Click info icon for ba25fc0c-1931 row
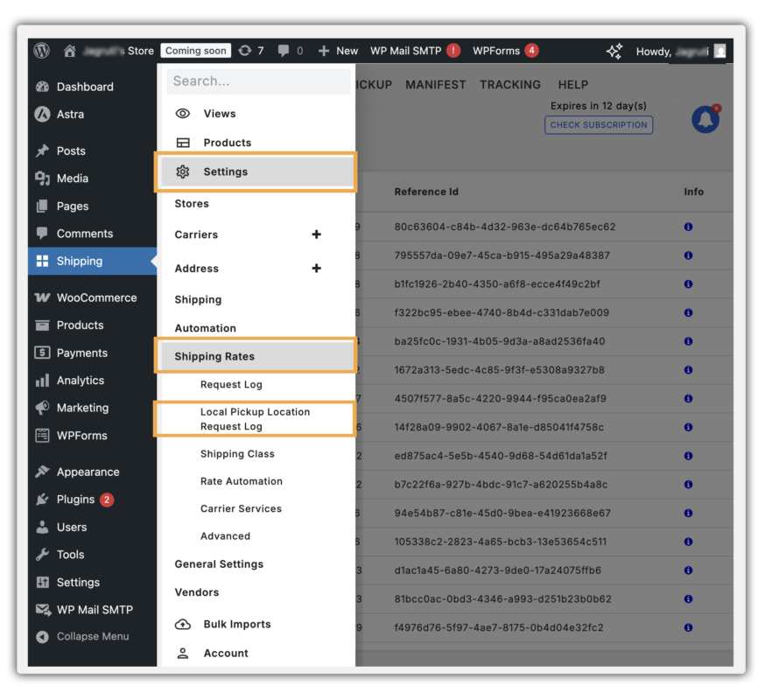 (688, 341)
